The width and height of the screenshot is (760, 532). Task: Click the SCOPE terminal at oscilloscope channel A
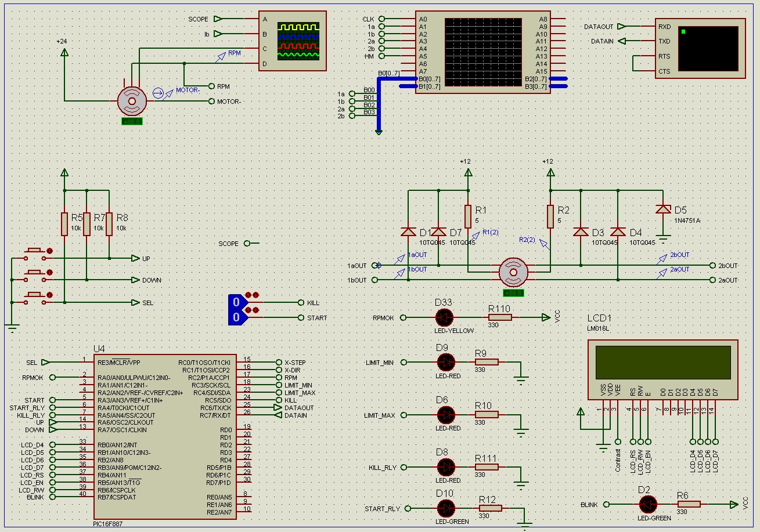pos(218,19)
